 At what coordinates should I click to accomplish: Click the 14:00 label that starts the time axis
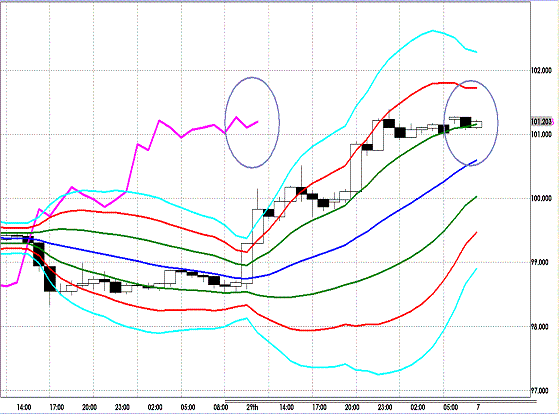click(24, 407)
